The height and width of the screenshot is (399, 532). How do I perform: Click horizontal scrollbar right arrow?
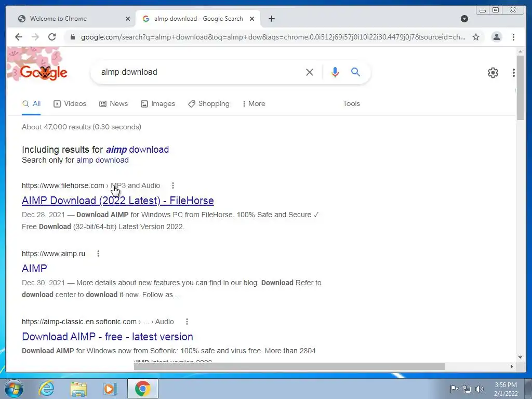(511, 366)
